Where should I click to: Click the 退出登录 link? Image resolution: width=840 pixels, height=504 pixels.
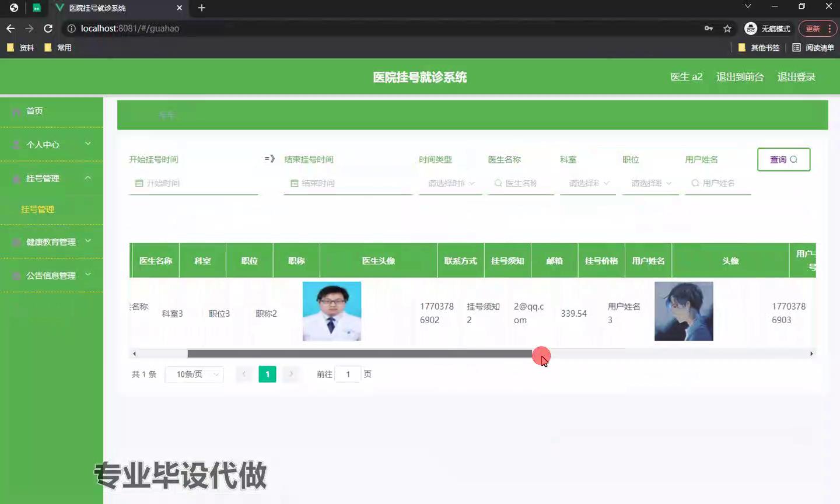[x=796, y=77]
